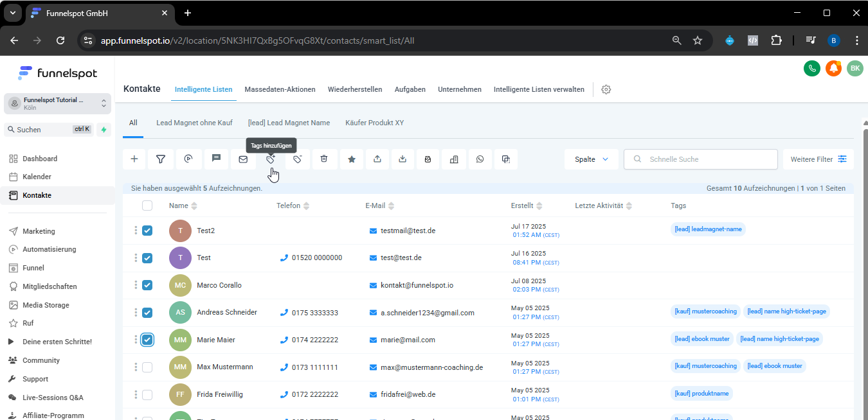Click the WhatsApp toolbar icon
Screen dimensions: 868x420
point(480,159)
